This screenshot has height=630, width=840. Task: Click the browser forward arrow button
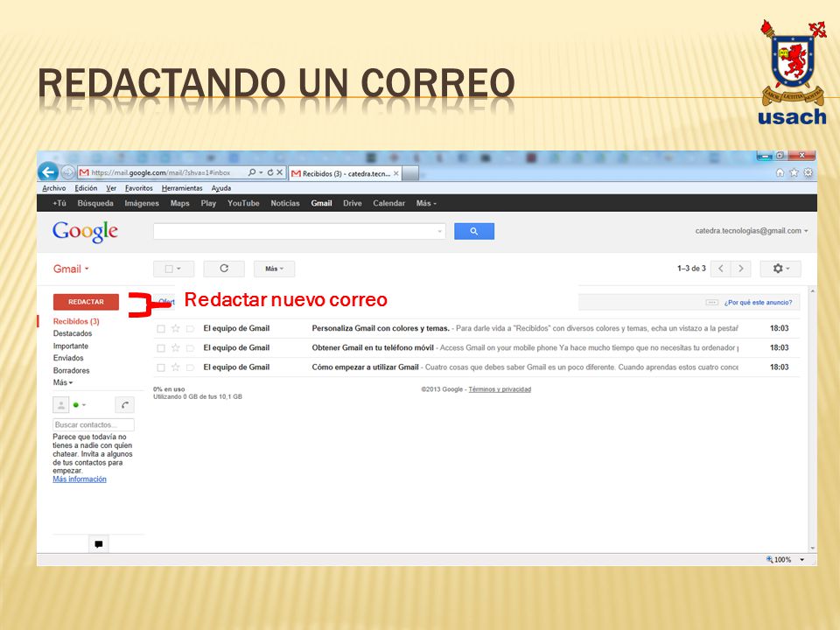click(x=67, y=172)
